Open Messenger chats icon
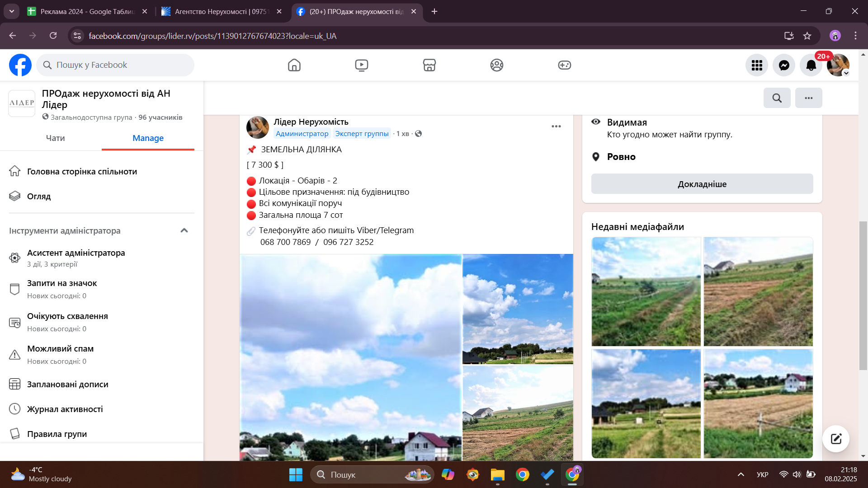868x488 pixels. click(x=784, y=65)
